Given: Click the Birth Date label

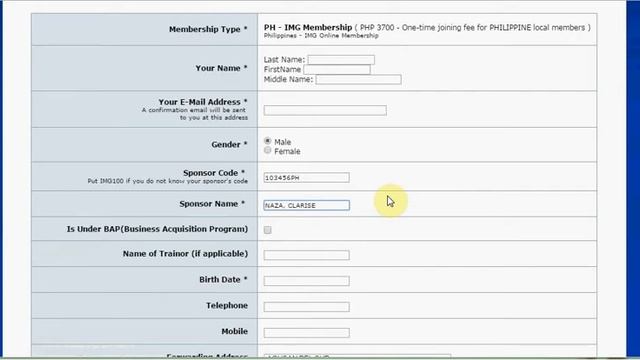Looking at the screenshot, I should pos(223,280).
